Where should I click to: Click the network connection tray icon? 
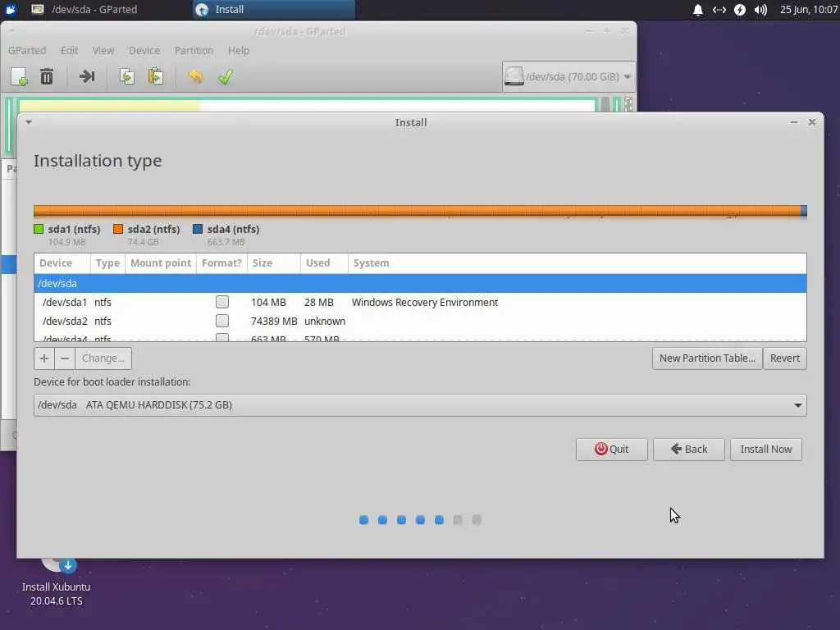719,10
